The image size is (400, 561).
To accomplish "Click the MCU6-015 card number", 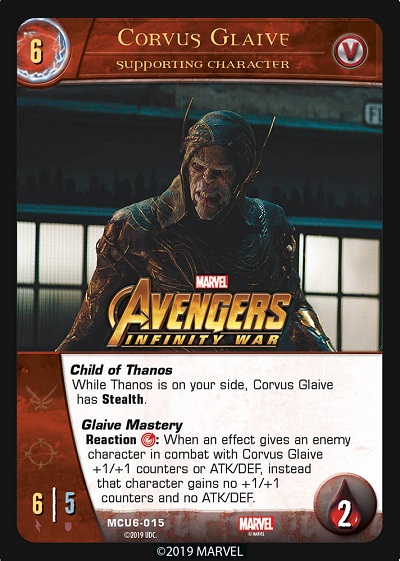I will (x=136, y=523).
